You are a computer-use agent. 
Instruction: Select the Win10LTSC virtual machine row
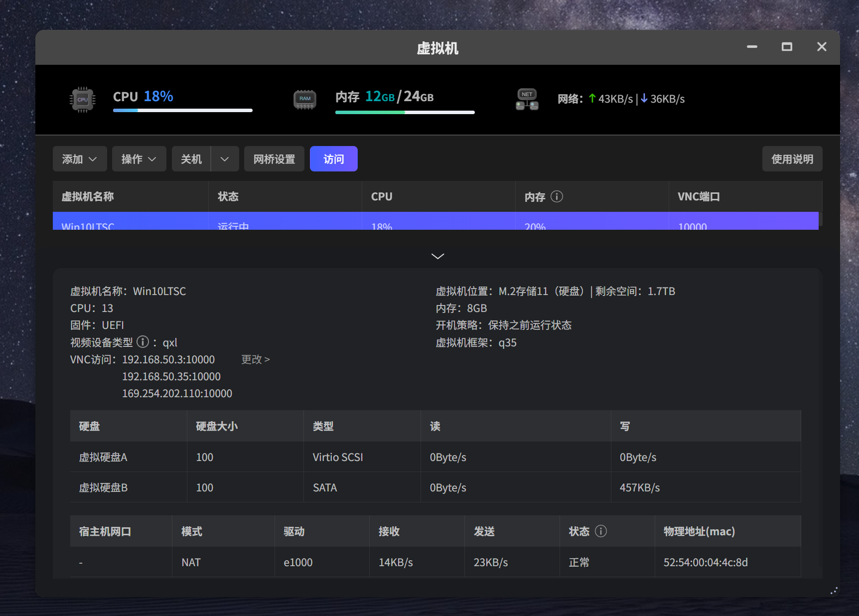click(435, 221)
